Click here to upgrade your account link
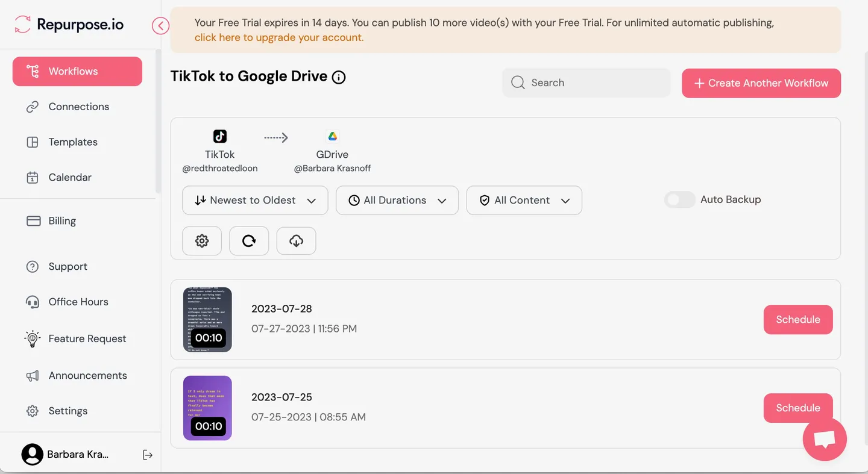This screenshot has height=474, width=868. point(278,37)
